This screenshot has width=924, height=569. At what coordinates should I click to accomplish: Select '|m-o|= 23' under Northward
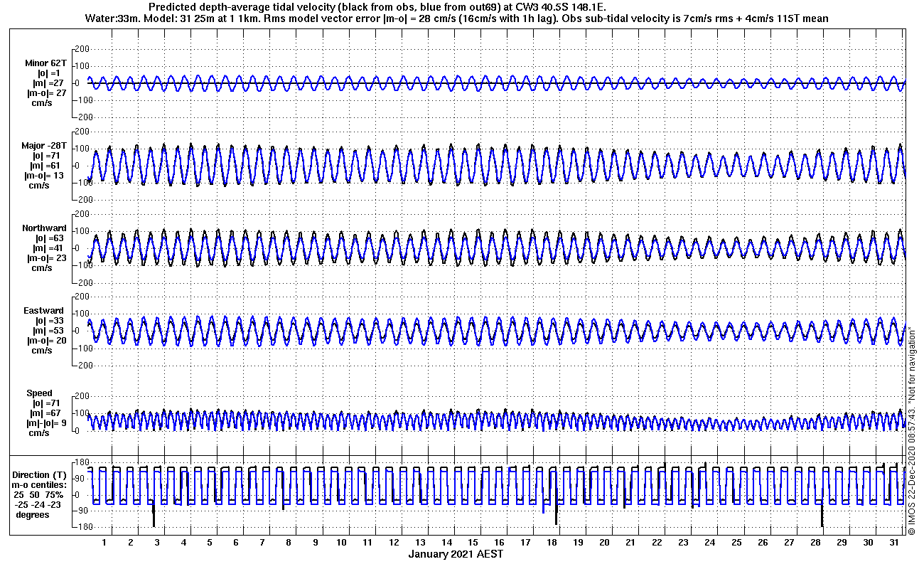(46, 258)
